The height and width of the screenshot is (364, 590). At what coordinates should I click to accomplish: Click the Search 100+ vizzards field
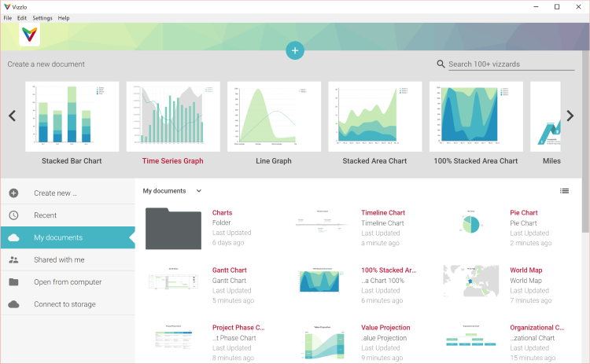511,64
